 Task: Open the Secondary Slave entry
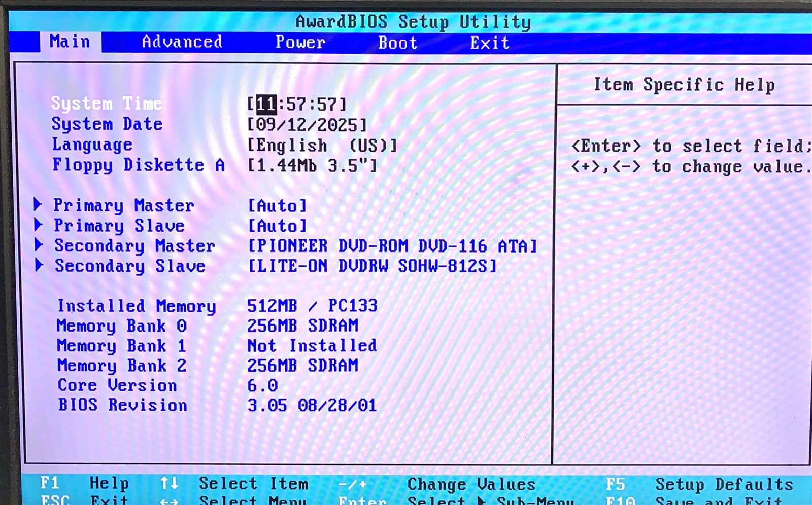pos(130,266)
